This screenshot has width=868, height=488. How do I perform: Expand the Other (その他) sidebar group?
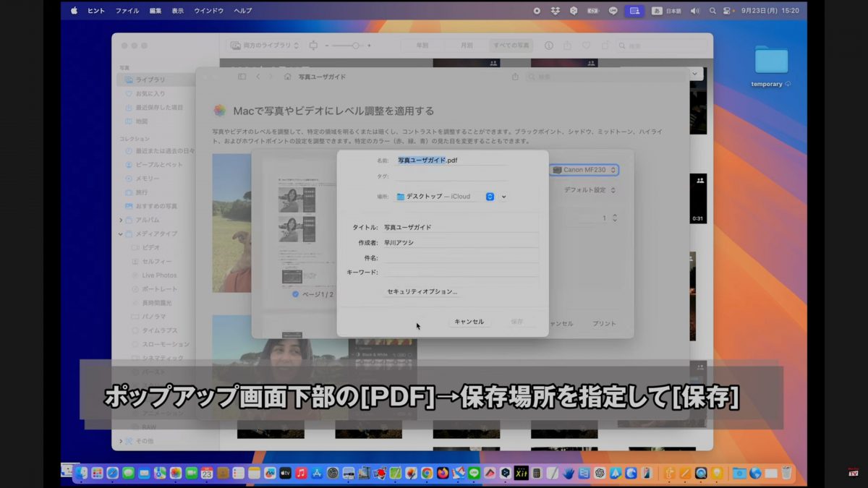pyautogui.click(x=121, y=441)
